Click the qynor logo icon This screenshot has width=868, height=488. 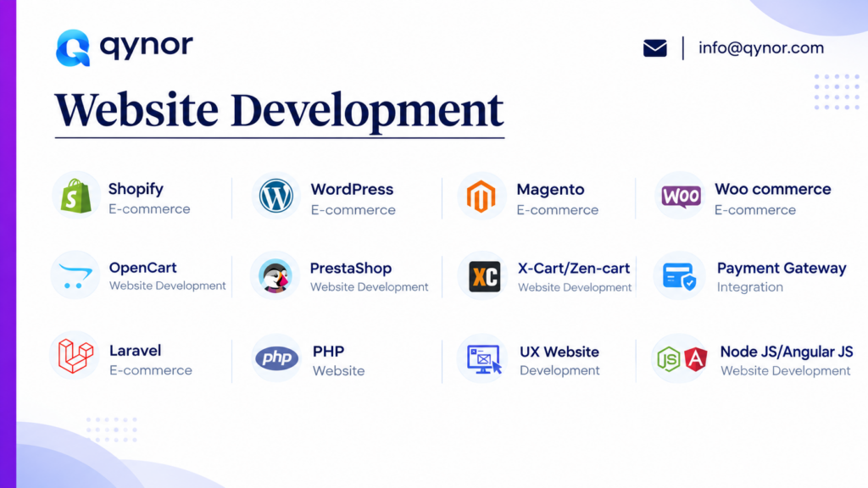(73, 48)
